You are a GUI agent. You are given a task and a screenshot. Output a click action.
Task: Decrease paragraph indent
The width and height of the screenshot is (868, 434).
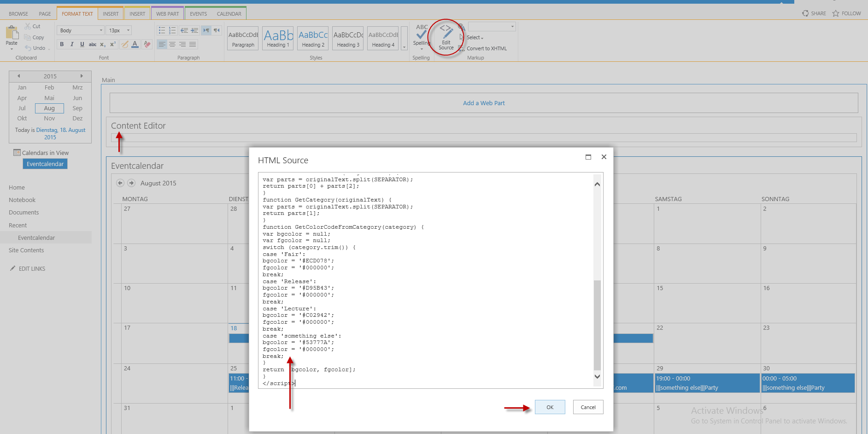coord(184,30)
